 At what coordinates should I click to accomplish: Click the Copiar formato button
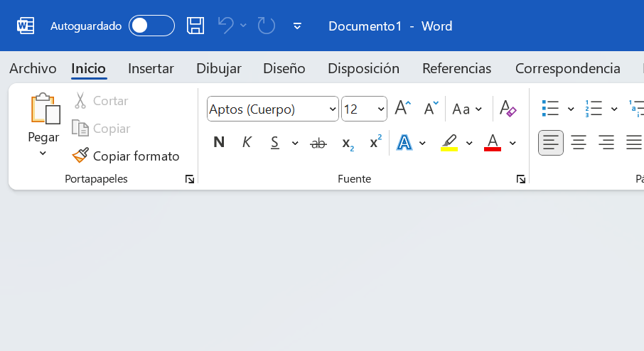point(127,156)
